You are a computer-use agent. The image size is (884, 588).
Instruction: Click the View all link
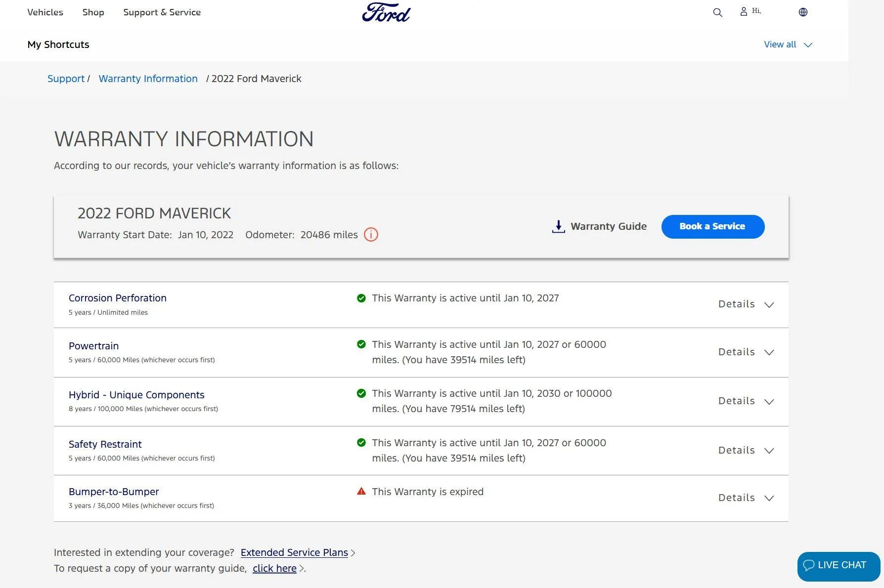coord(780,44)
